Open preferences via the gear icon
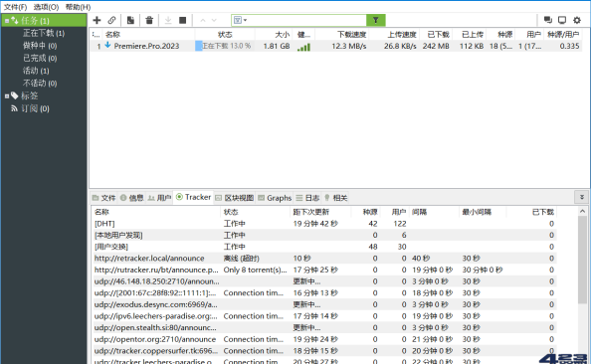591x364 pixels. [577, 20]
